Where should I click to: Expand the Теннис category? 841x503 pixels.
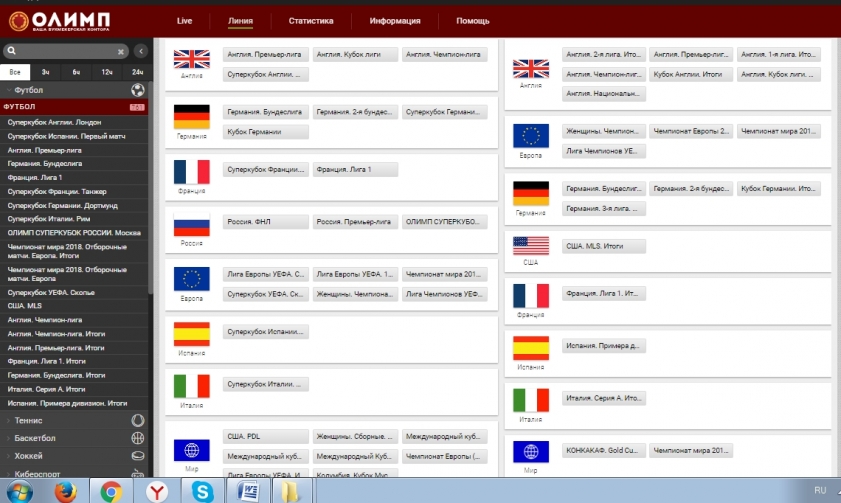click(28, 420)
